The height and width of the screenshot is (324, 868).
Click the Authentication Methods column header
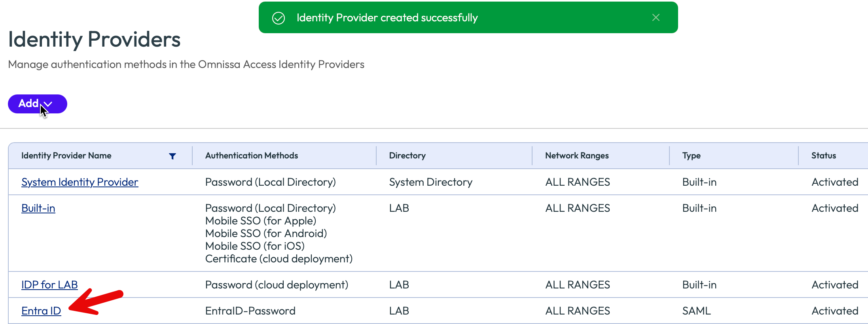pos(251,156)
